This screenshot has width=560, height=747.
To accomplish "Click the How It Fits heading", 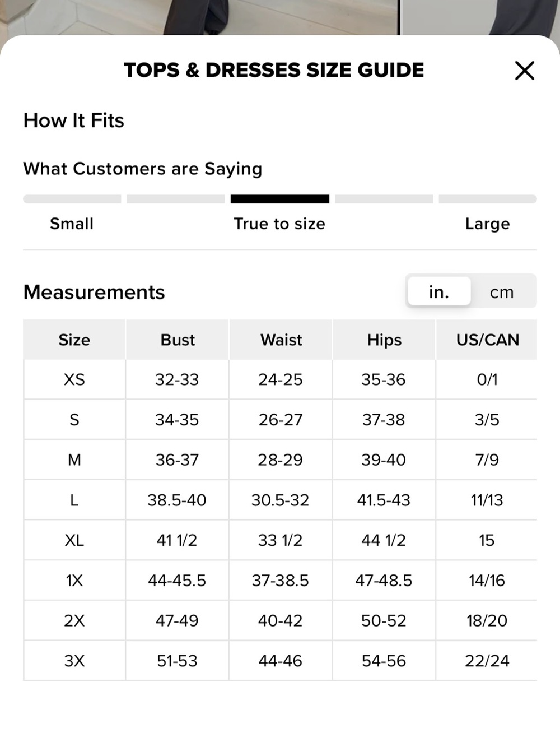I will tap(73, 120).
